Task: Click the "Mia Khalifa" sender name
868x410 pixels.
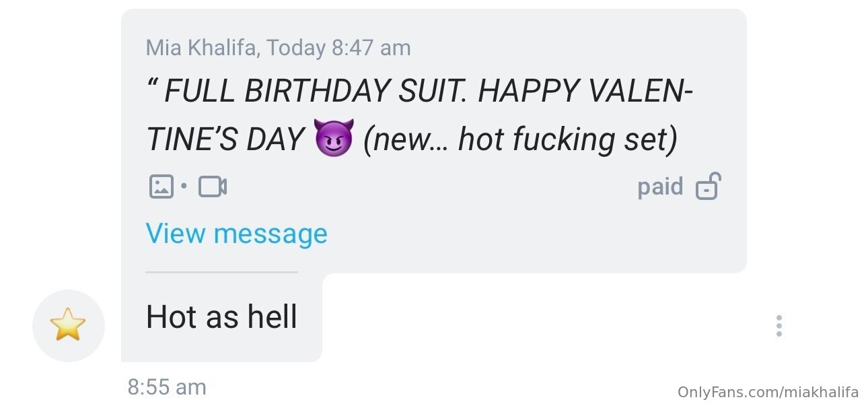Action: pyautogui.click(x=202, y=48)
